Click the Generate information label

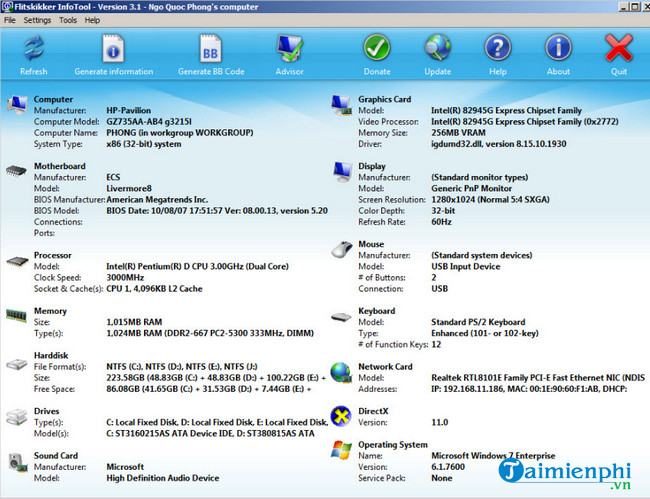pos(114,71)
